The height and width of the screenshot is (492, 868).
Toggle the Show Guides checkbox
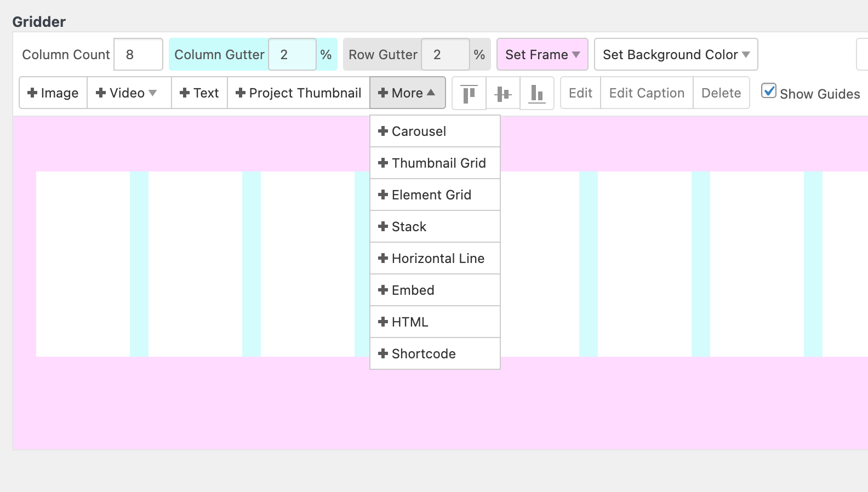click(769, 91)
